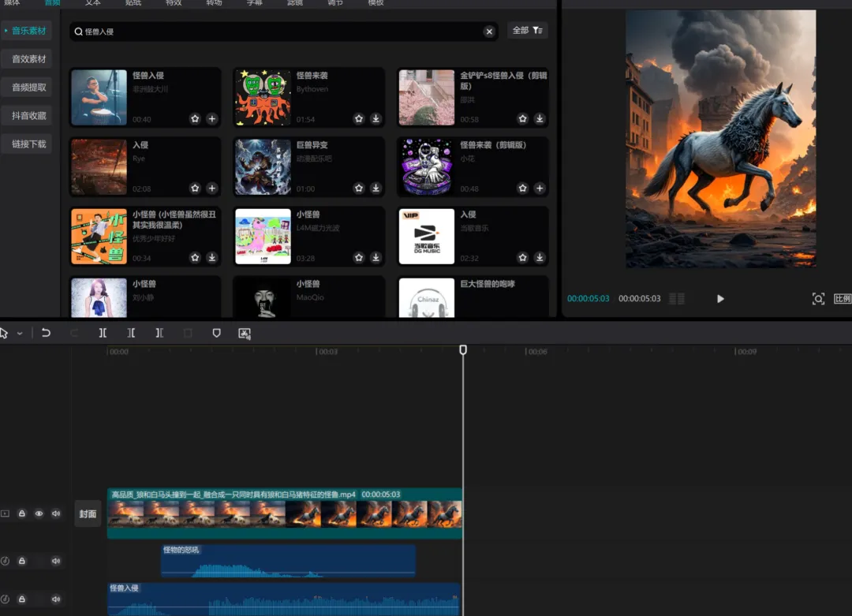Click the timeline playhead handle

pyautogui.click(x=463, y=349)
